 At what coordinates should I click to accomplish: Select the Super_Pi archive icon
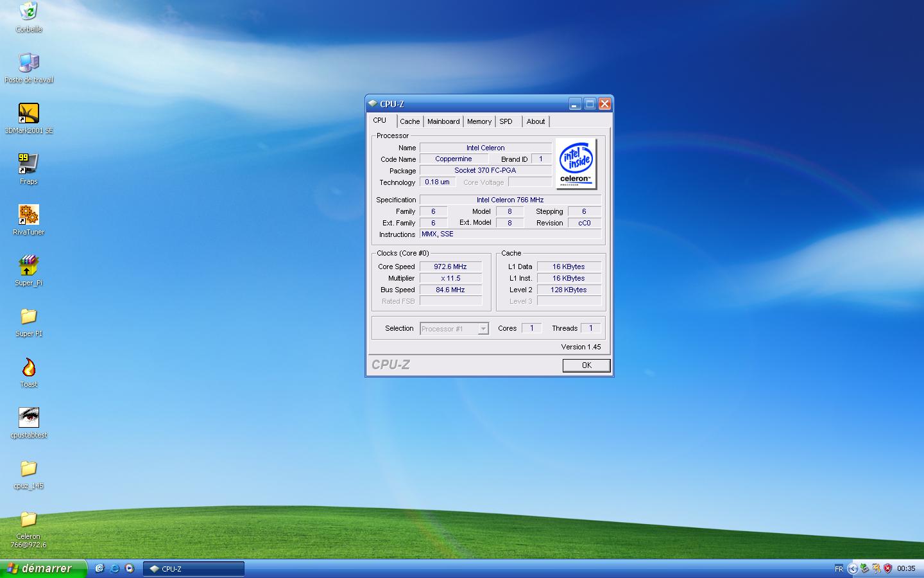click(29, 266)
